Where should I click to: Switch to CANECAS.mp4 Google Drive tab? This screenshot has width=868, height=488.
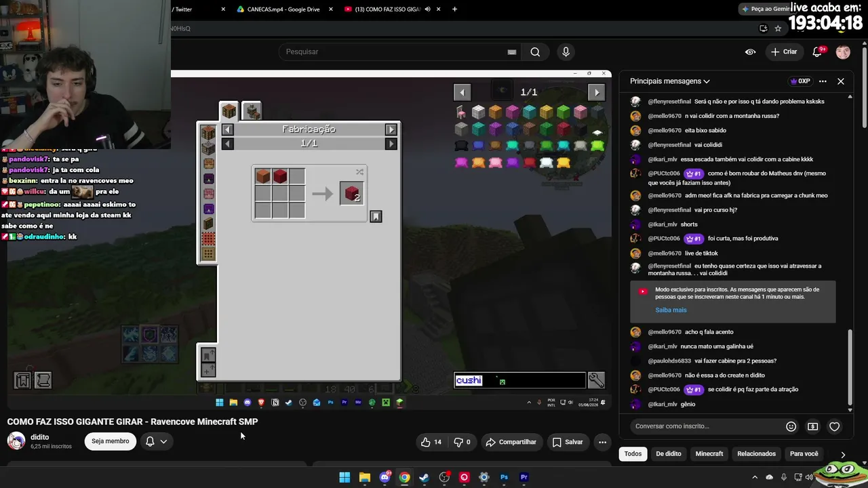tap(283, 9)
